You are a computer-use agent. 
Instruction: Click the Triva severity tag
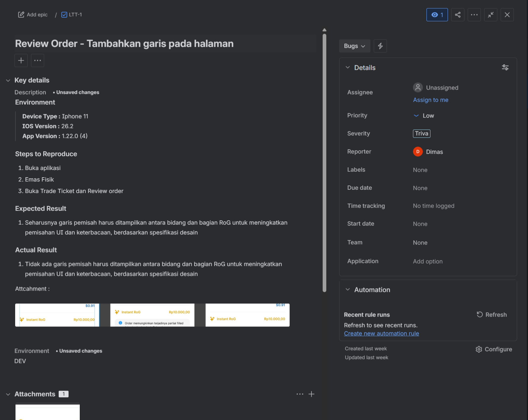[422, 133]
